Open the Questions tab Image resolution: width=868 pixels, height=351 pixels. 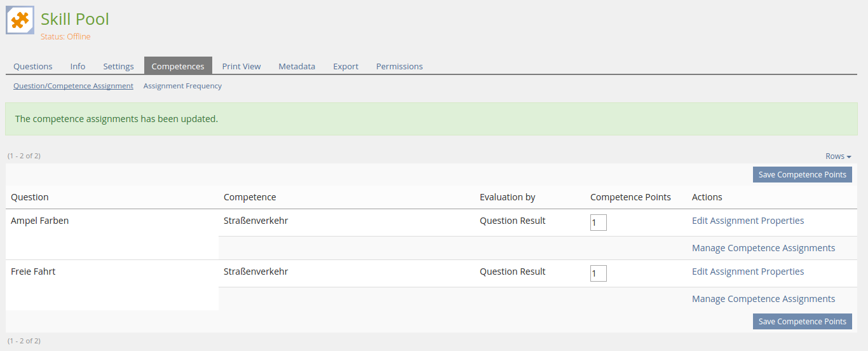33,66
